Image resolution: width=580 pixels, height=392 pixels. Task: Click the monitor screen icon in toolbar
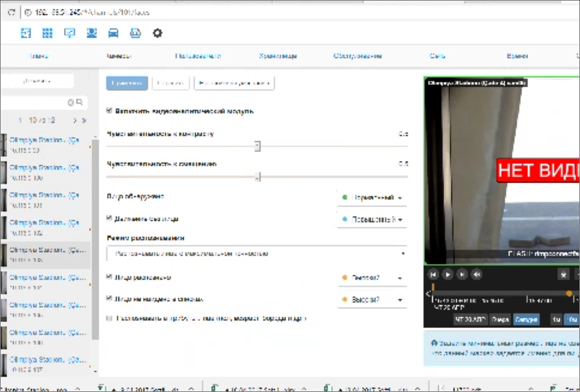(69, 33)
